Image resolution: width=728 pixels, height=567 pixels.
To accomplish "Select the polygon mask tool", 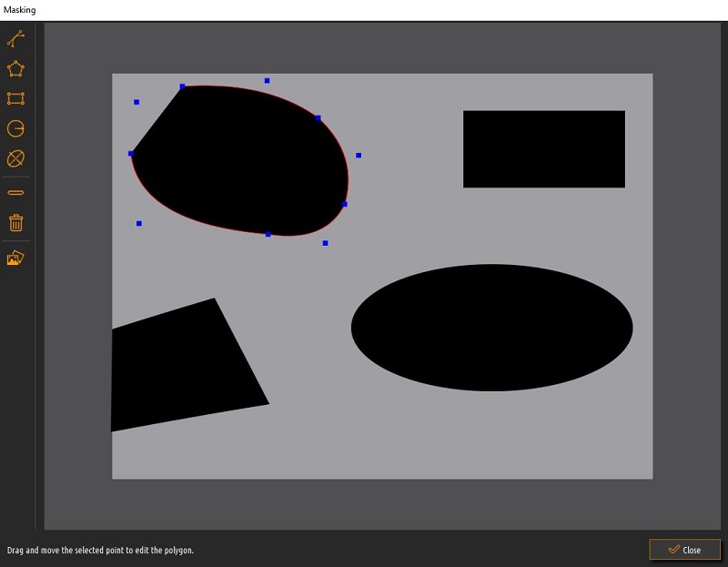I will click(15, 69).
